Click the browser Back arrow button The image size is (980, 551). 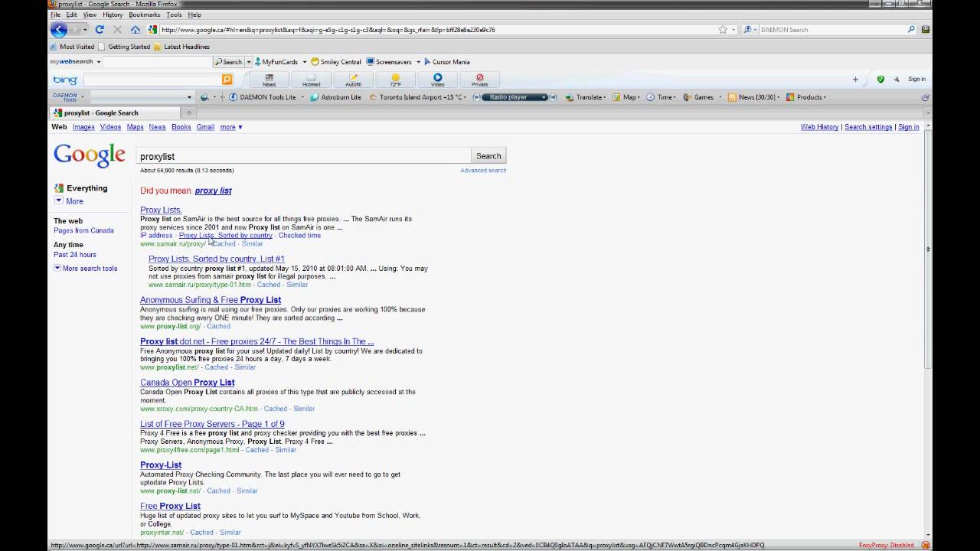(x=58, y=30)
